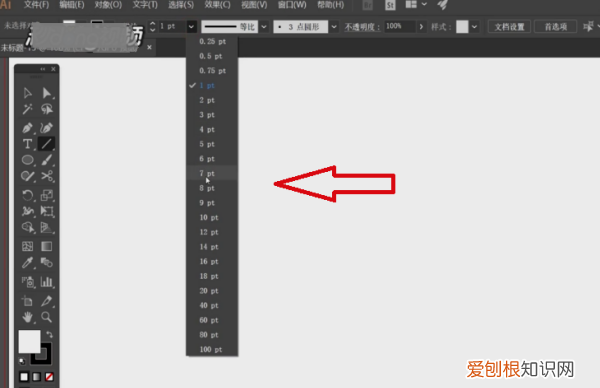Select the Line Segment tool
Viewport: 600px width, 388px height.
tap(47, 144)
